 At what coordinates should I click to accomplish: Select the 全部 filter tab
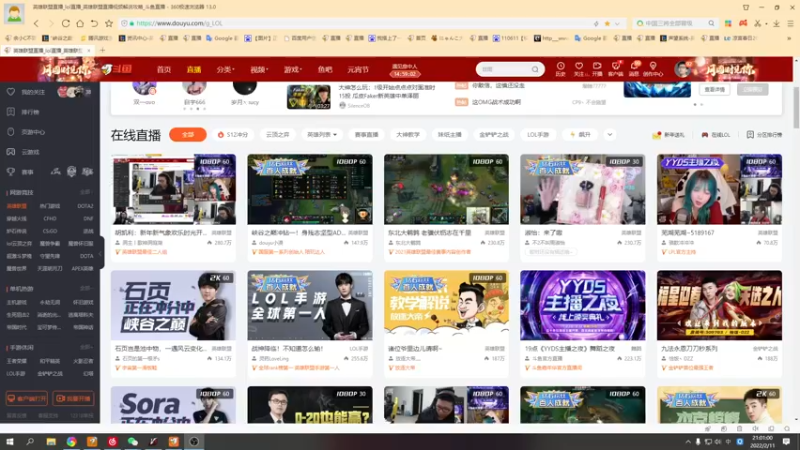pos(188,135)
